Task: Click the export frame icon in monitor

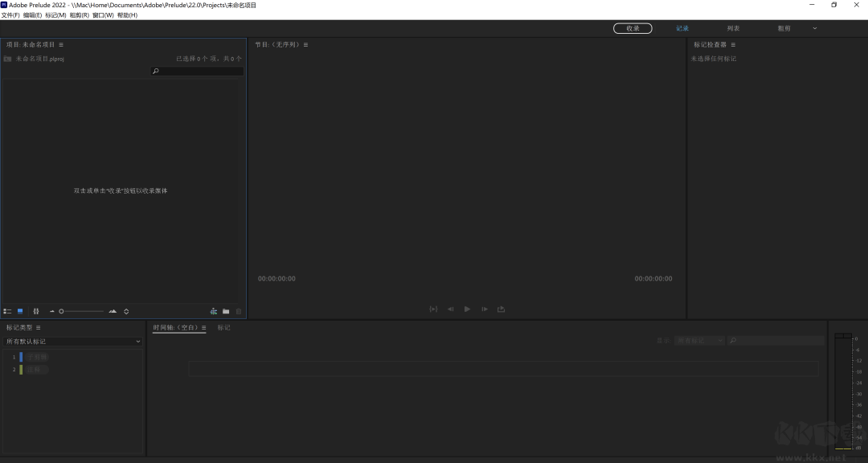Action: coord(502,309)
